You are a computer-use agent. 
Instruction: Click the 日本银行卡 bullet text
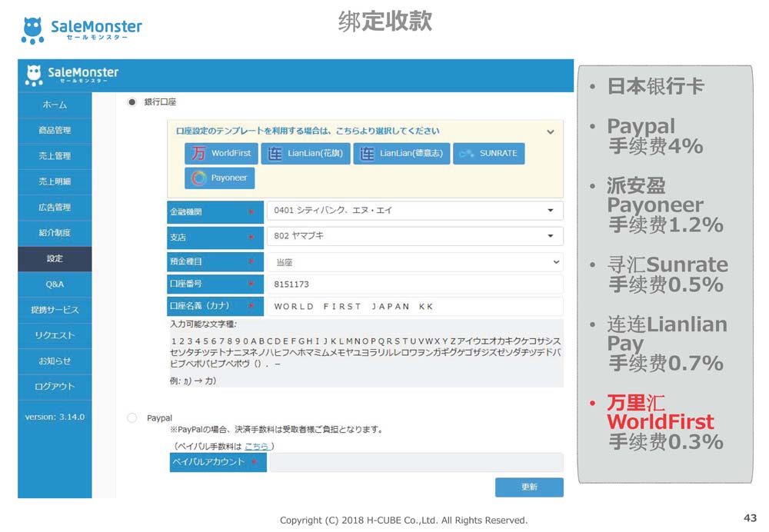(656, 86)
